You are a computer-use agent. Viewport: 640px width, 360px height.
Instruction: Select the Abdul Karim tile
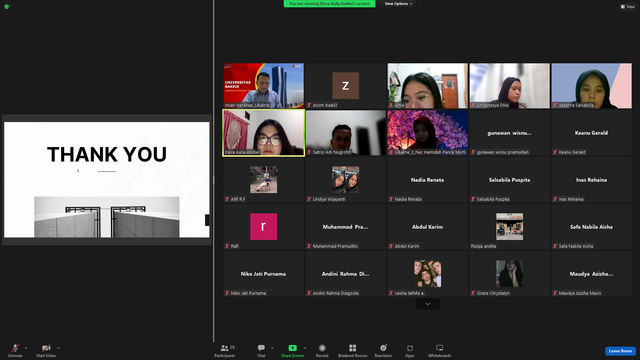427,227
